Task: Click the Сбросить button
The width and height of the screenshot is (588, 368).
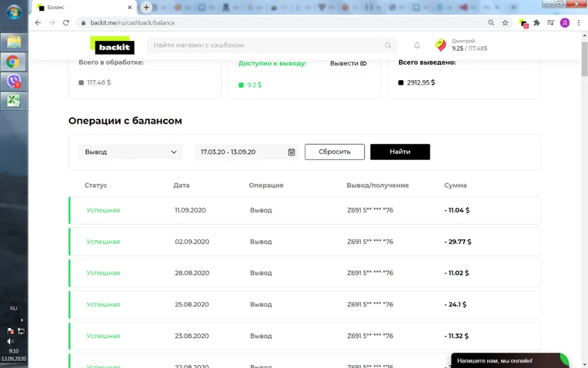Action: pos(335,152)
